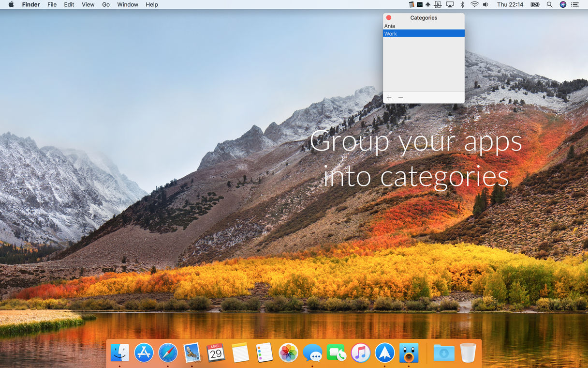Screen dimensions: 588x368
Task: Open Notification Center list icon
Action: point(575,4)
